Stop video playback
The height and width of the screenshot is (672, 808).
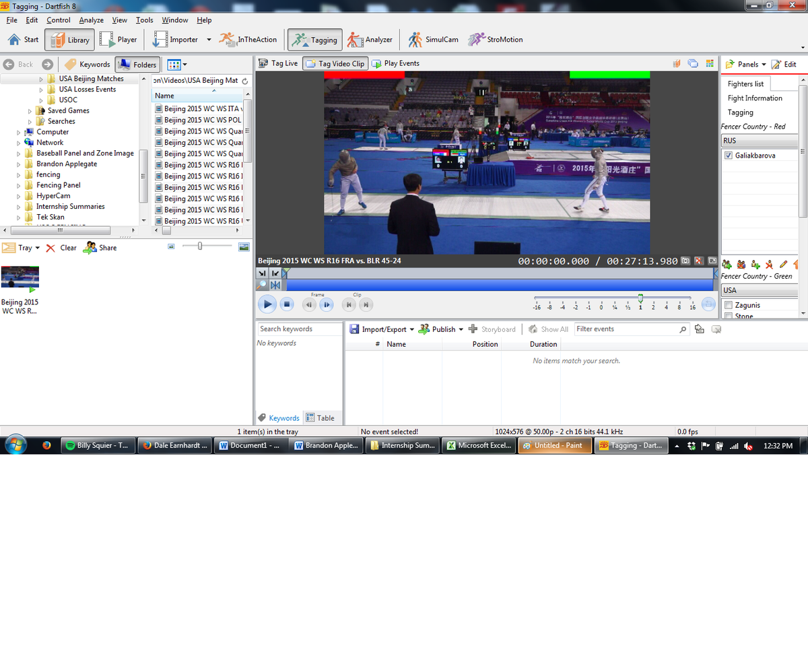pyautogui.click(x=287, y=304)
